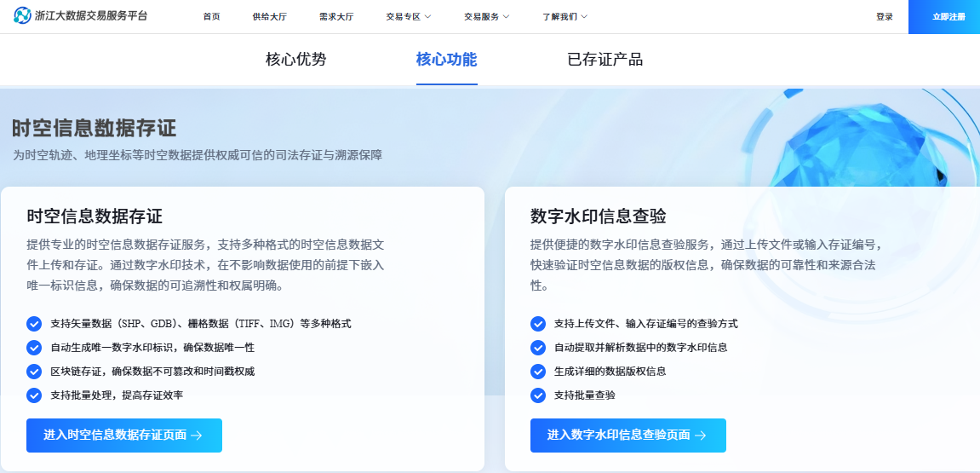Viewport: 980px width, 473px height.
Task: Click checkmark icon beside 支持上传文件 item
Action: tap(538, 324)
